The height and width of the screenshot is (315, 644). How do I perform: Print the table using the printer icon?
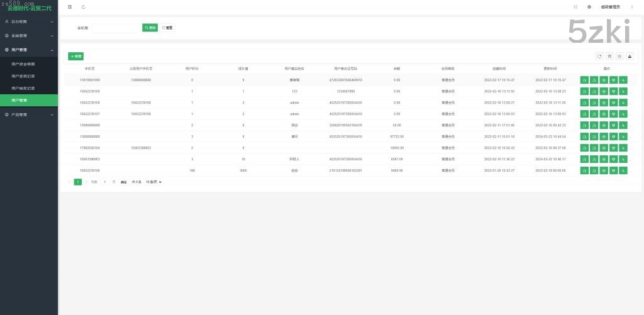pos(619,56)
